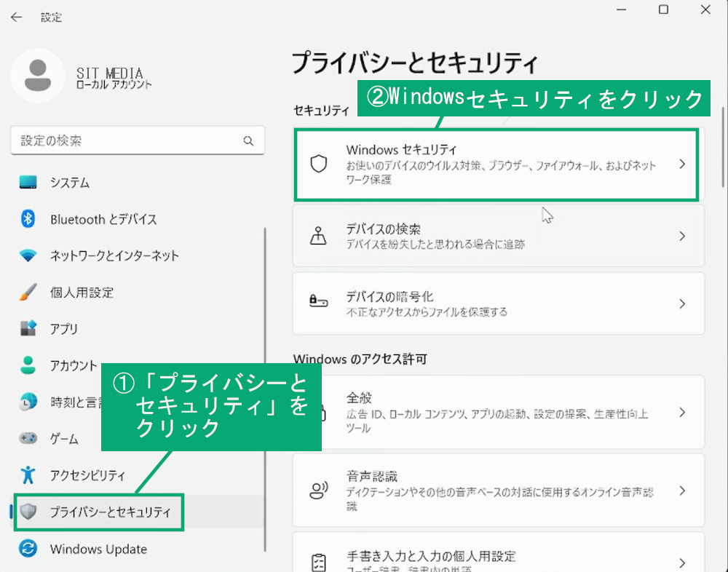This screenshot has height=572, width=728.
Task: Open デバイスの検索 settings
Action: click(x=498, y=236)
